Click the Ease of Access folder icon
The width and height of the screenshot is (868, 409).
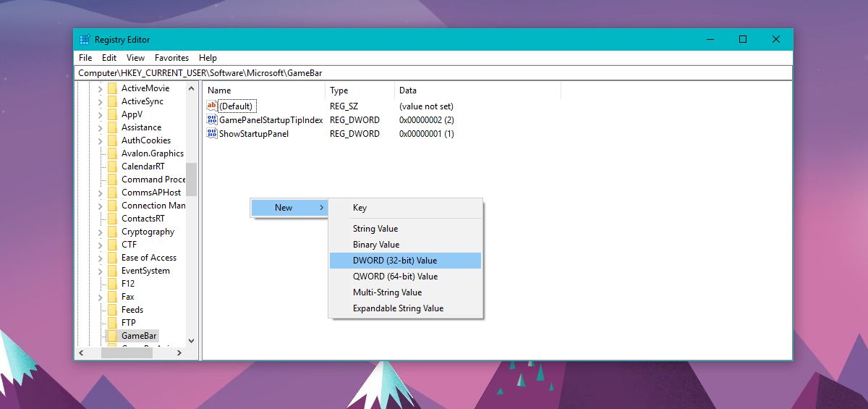pyautogui.click(x=112, y=258)
